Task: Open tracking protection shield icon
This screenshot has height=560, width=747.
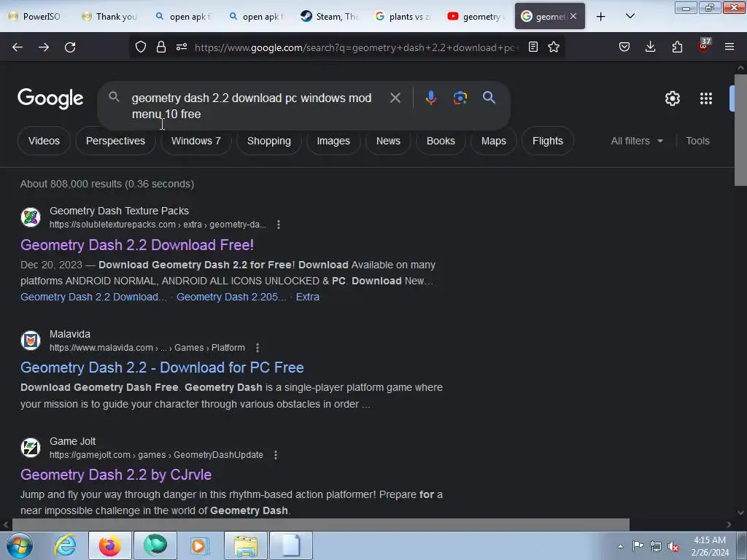Action: (141, 47)
